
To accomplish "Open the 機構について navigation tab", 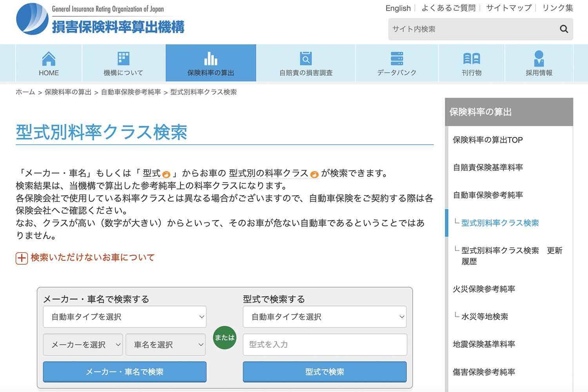I will pyautogui.click(x=123, y=63).
